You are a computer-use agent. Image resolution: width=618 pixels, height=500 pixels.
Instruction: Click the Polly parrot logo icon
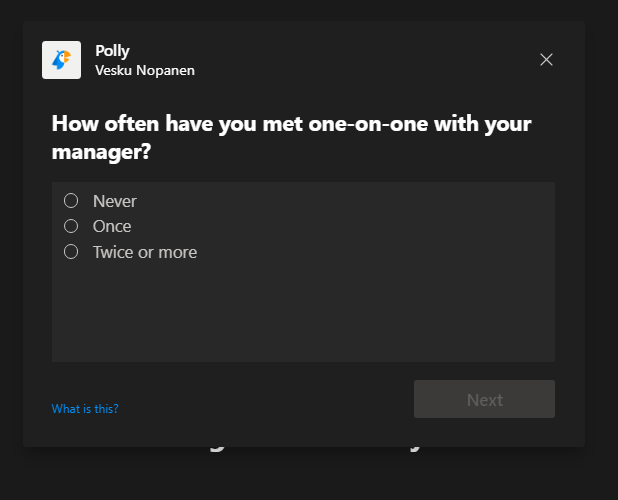point(61,60)
